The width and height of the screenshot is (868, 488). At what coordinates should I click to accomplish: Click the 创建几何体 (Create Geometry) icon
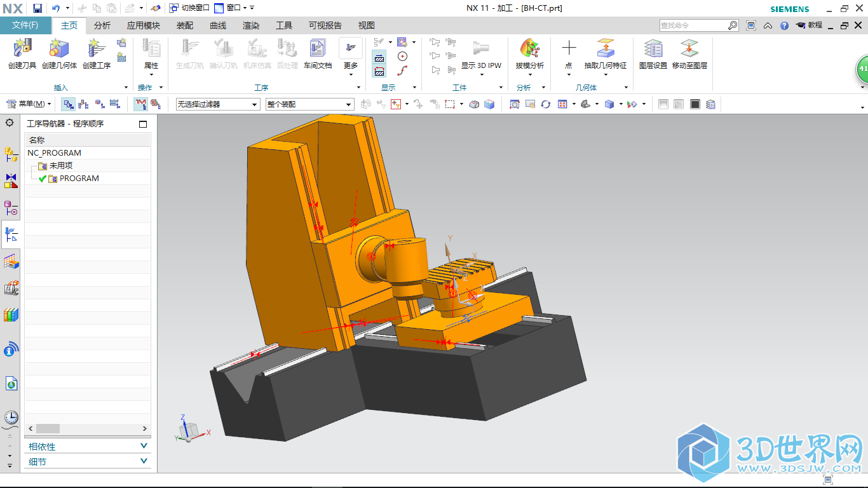pos(59,48)
